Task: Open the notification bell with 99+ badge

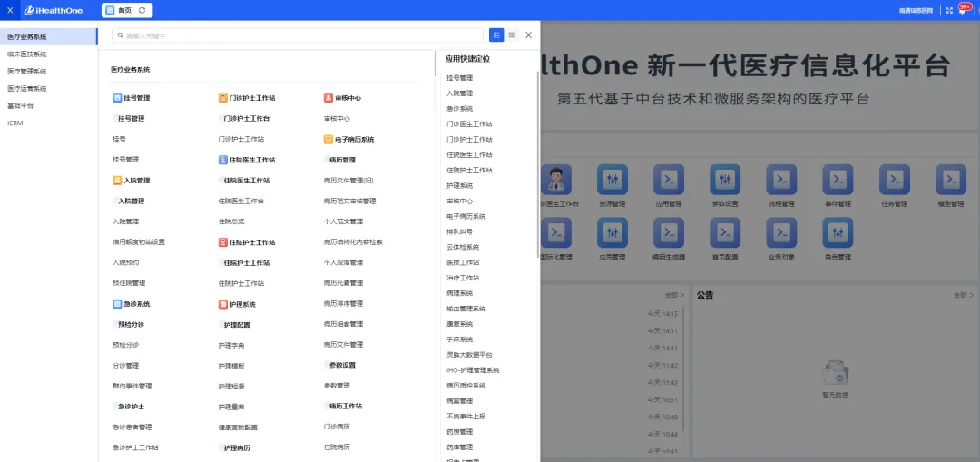Action: pyautogui.click(x=963, y=9)
